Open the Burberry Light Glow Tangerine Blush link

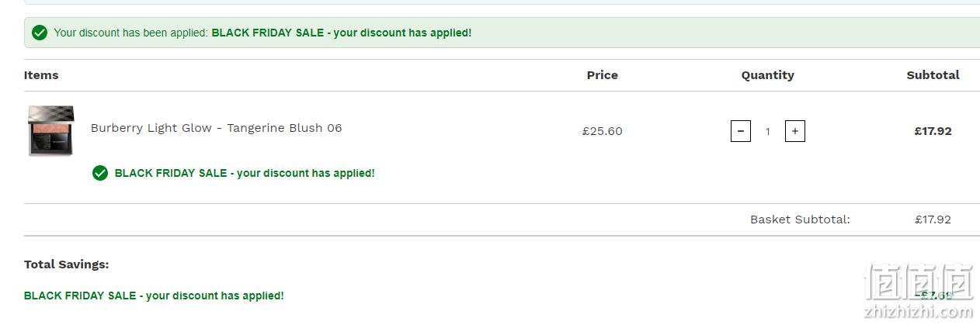[x=217, y=128]
